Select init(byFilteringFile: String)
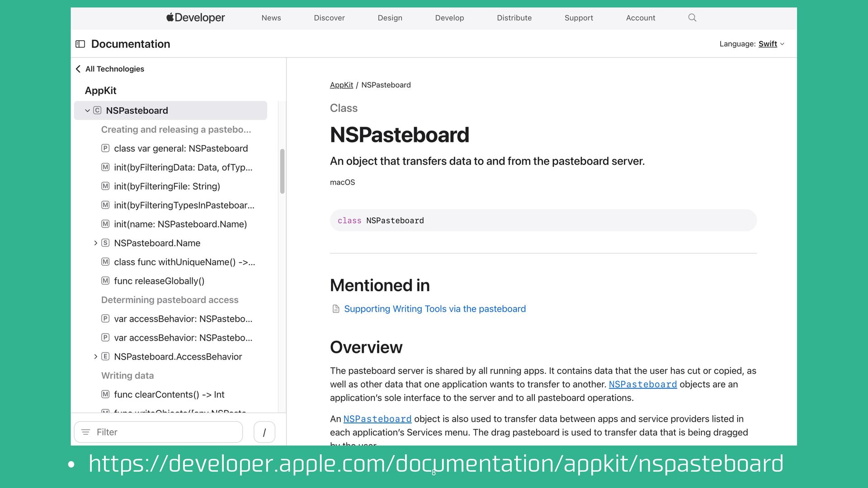 point(167,186)
